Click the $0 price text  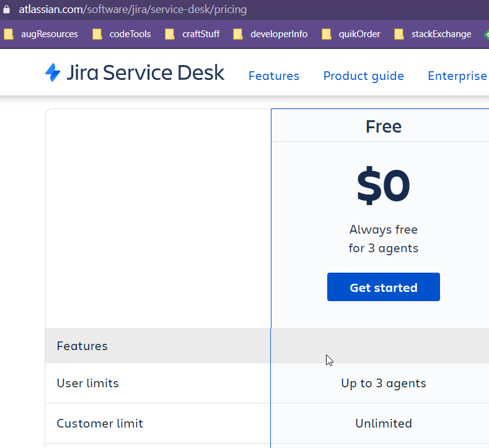point(383,185)
